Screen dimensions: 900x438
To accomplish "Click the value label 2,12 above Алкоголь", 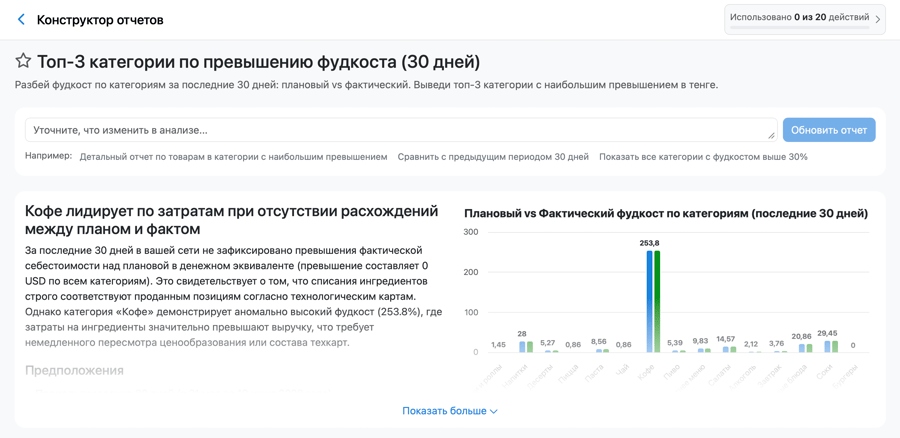I will (x=751, y=344).
